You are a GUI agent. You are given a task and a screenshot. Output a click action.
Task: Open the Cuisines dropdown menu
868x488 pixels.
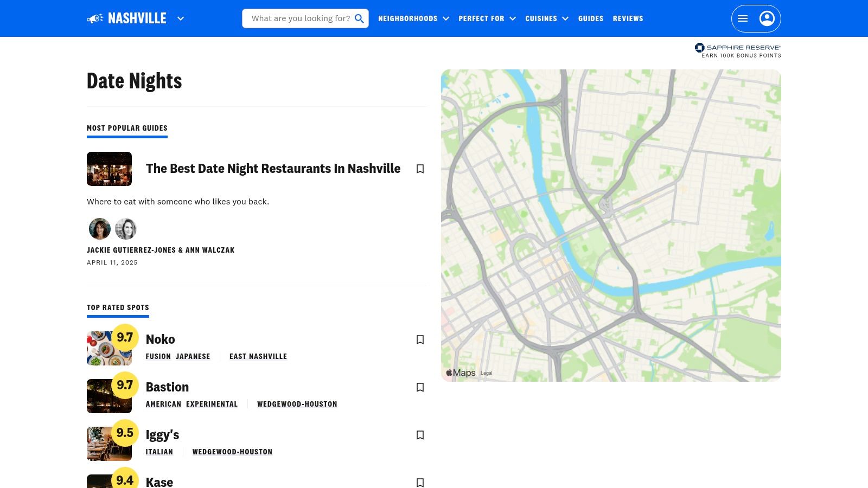pyautogui.click(x=546, y=19)
